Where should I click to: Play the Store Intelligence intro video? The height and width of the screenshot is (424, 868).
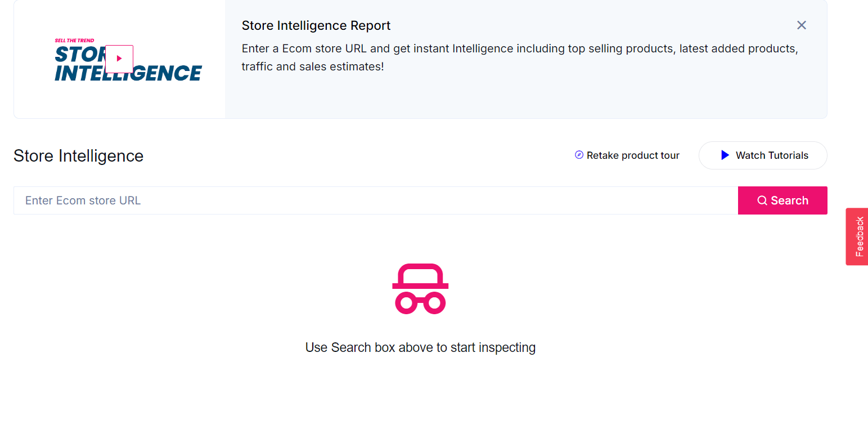pyautogui.click(x=119, y=59)
